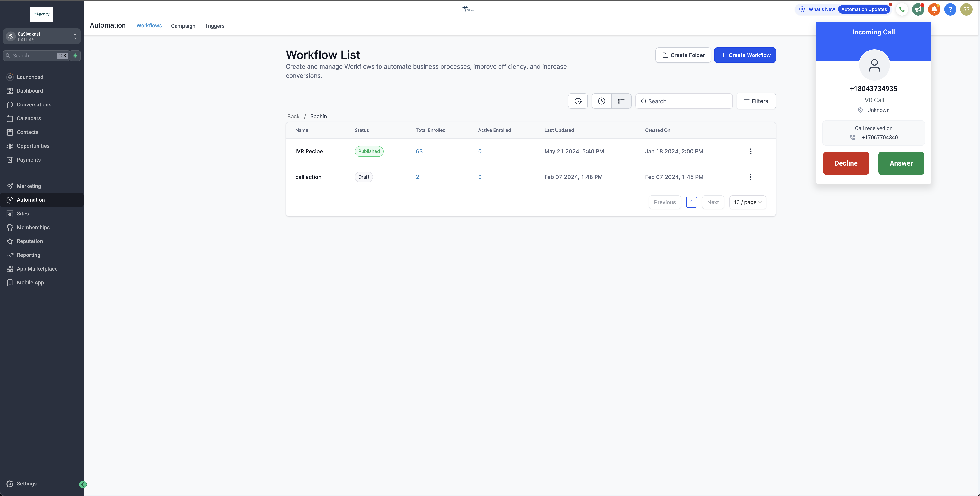Viewport: 980px width, 496px height.
Task: Switch to the Campaign tab
Action: tap(183, 26)
